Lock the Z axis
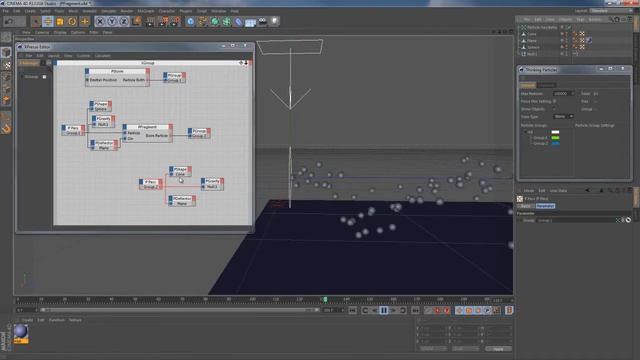Screen dimensions: 640x360 click(x=124, y=21)
